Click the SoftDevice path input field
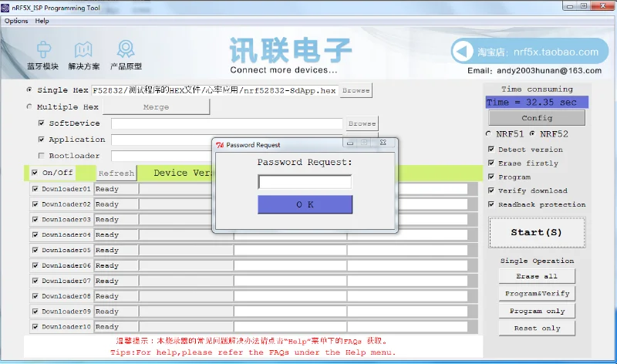This screenshot has width=617, height=364. click(x=227, y=123)
